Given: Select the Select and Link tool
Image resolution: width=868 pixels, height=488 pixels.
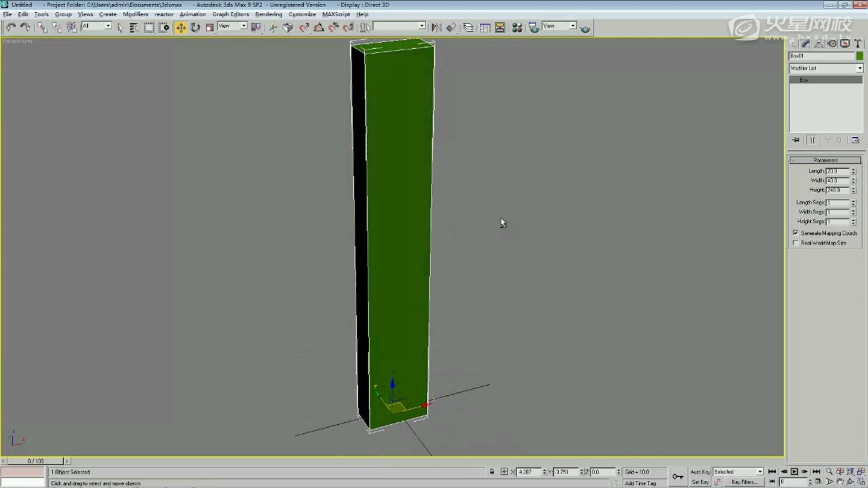Looking at the screenshot, I should coord(42,27).
